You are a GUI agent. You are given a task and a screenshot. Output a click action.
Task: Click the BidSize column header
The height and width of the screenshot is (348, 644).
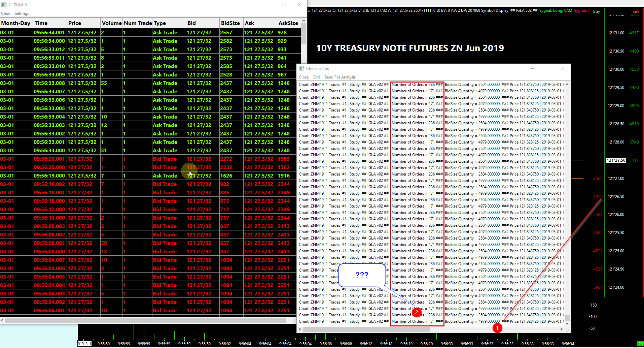tap(231, 23)
